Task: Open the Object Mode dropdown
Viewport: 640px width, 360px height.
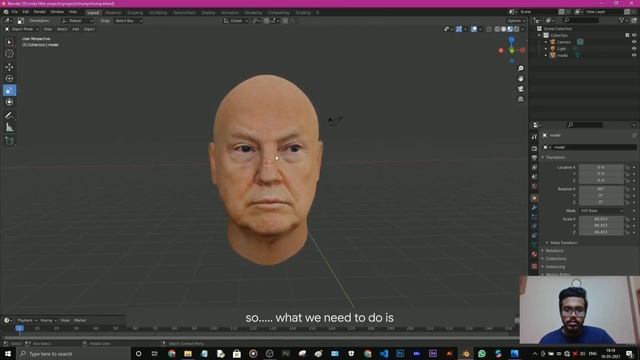Action: coord(22,29)
